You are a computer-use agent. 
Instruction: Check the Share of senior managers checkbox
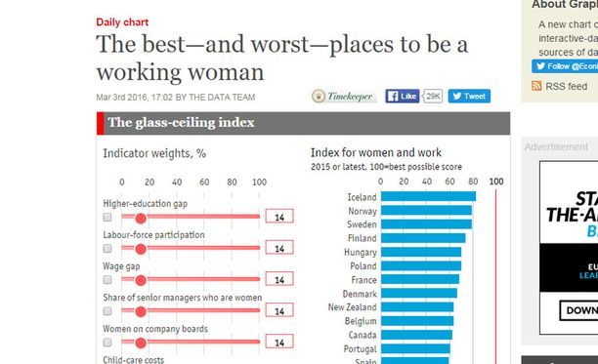pyautogui.click(x=107, y=310)
